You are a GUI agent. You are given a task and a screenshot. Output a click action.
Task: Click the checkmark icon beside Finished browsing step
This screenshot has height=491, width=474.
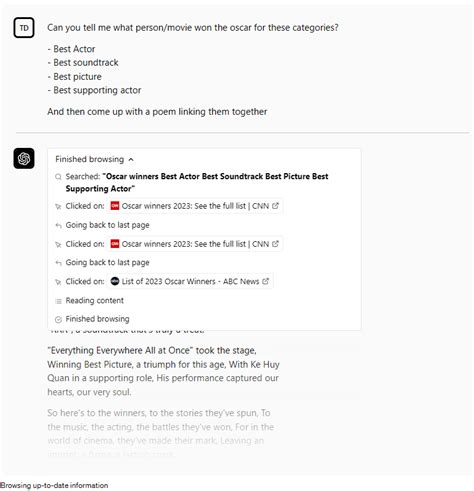tap(58, 320)
